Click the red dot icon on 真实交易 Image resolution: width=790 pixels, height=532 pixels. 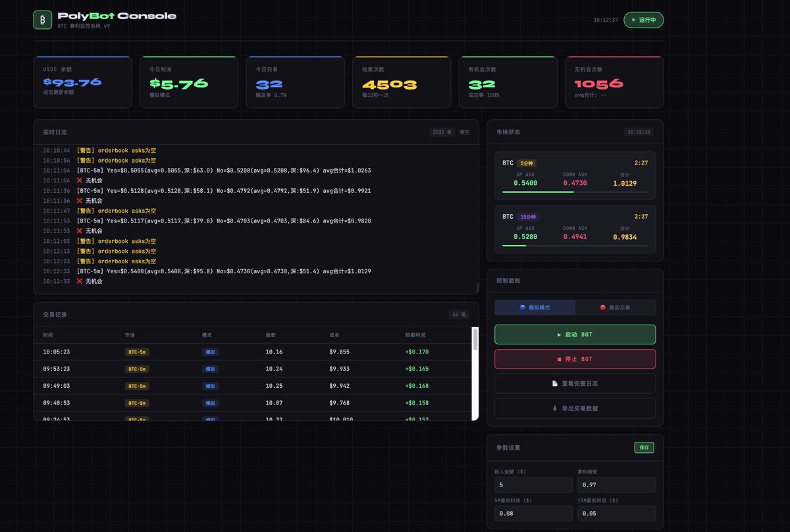pos(602,307)
